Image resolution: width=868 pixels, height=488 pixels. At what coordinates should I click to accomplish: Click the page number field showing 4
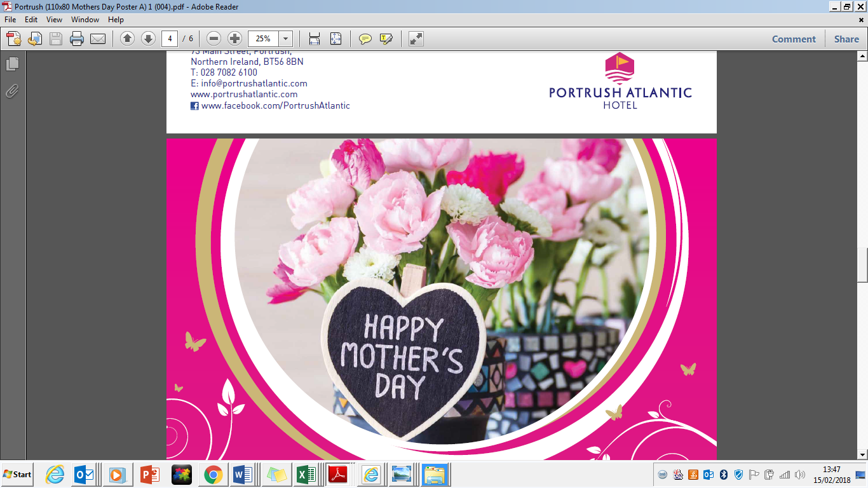coord(170,39)
